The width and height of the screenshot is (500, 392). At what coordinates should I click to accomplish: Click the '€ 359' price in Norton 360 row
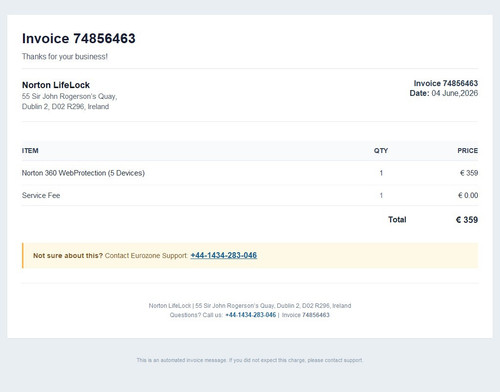point(469,173)
